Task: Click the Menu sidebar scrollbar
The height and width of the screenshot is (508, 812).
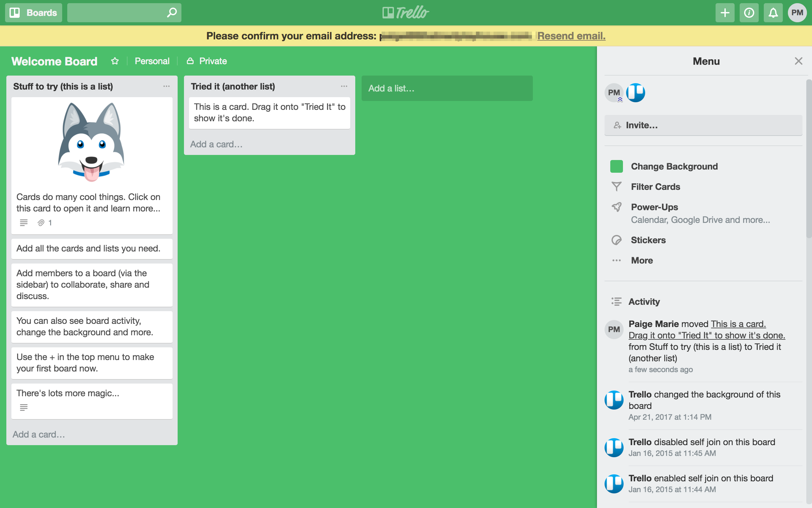Action: pos(809,158)
